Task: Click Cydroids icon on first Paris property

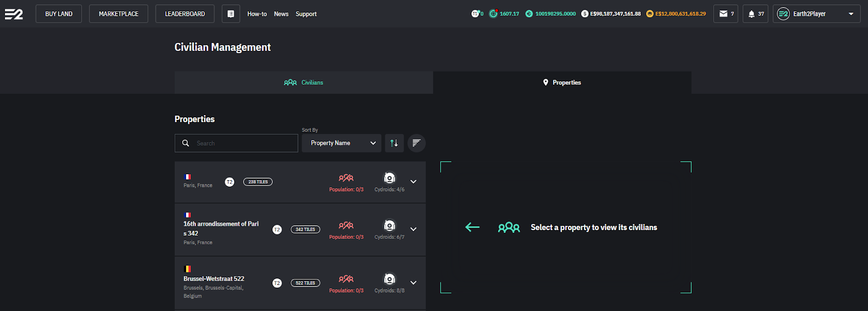Action: [x=390, y=179]
